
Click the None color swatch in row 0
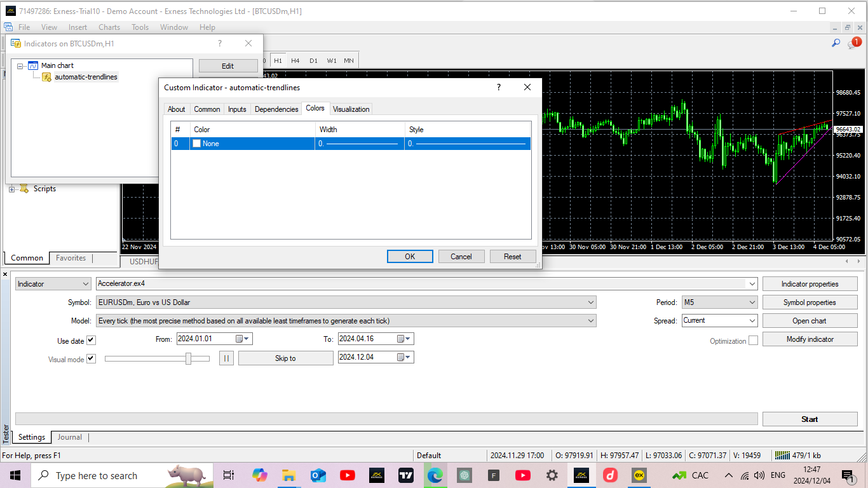coord(197,144)
